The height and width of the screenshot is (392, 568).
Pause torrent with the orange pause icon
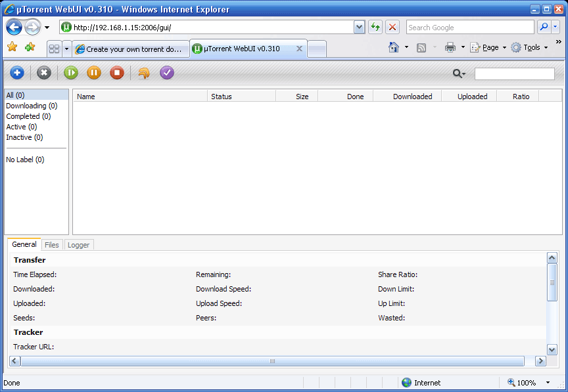[94, 73]
